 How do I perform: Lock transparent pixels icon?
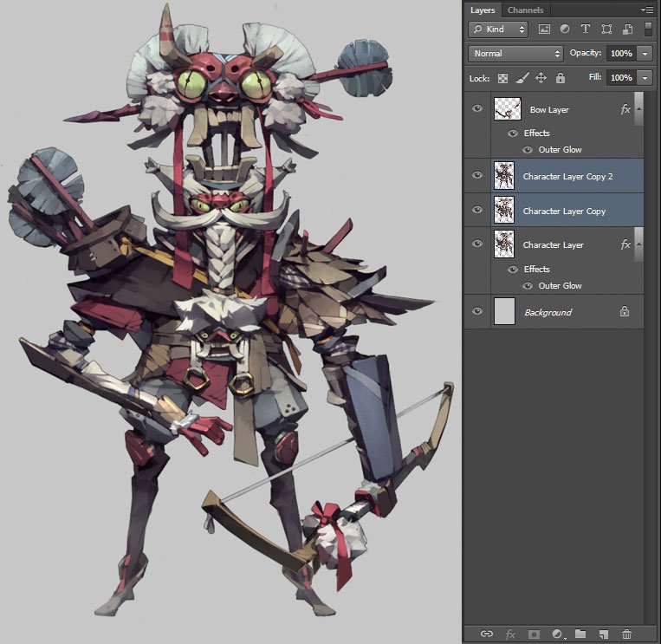pyautogui.click(x=502, y=78)
